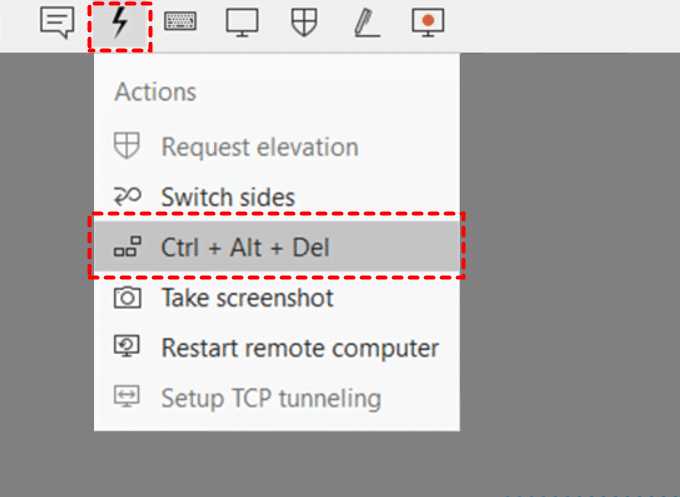680x497 pixels.
Task: Click the icon beside Ctrl + Alt + Del
Action: [127, 248]
